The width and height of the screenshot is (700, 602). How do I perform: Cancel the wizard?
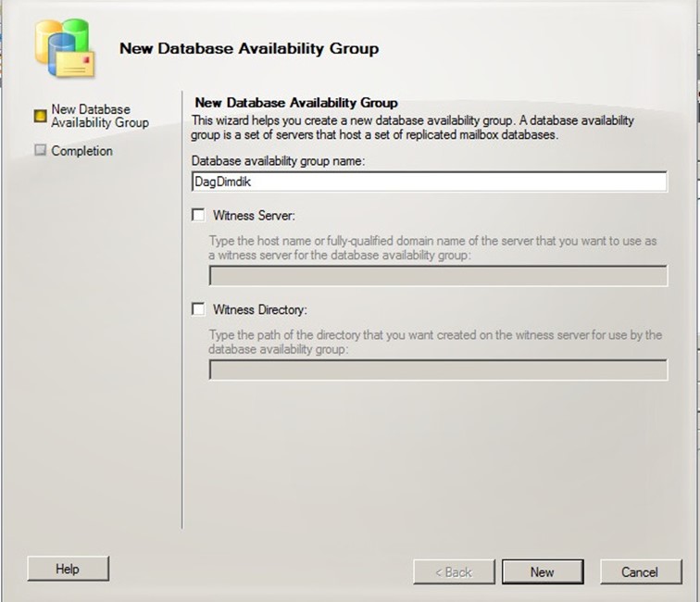click(640, 572)
